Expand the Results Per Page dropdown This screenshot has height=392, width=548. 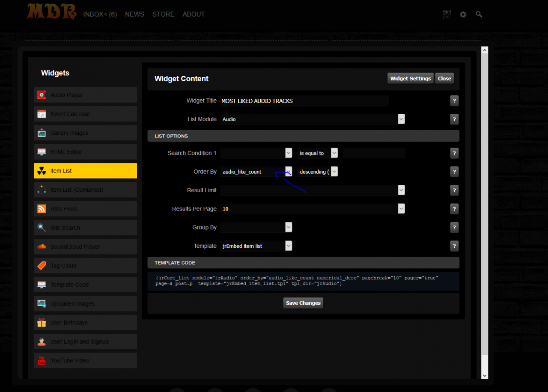pyautogui.click(x=401, y=209)
